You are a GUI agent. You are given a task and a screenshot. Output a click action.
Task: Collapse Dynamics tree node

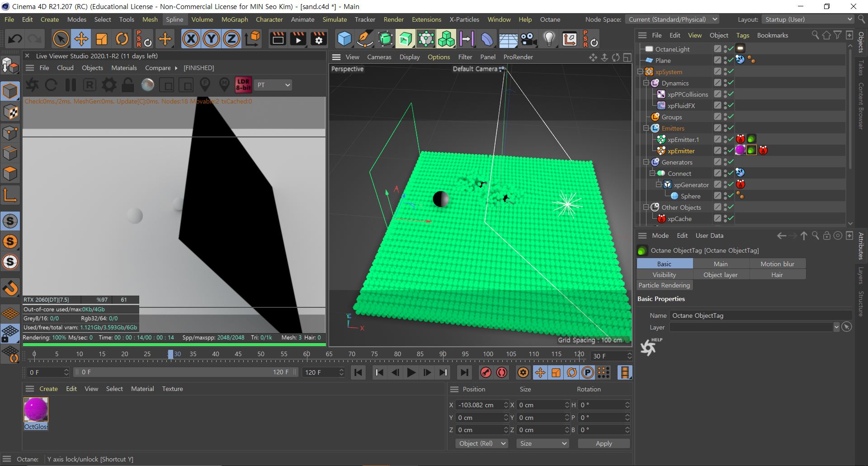[x=646, y=83]
